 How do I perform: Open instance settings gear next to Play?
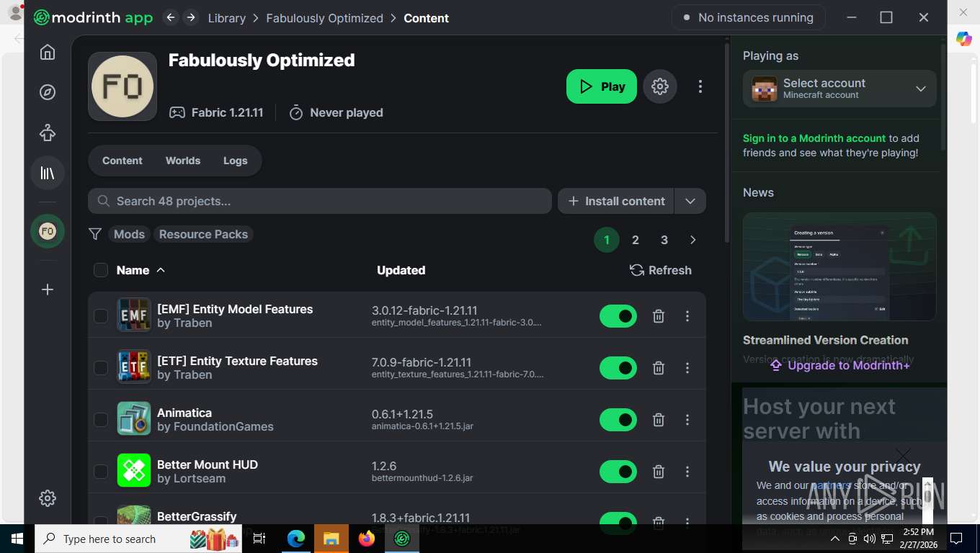click(660, 86)
